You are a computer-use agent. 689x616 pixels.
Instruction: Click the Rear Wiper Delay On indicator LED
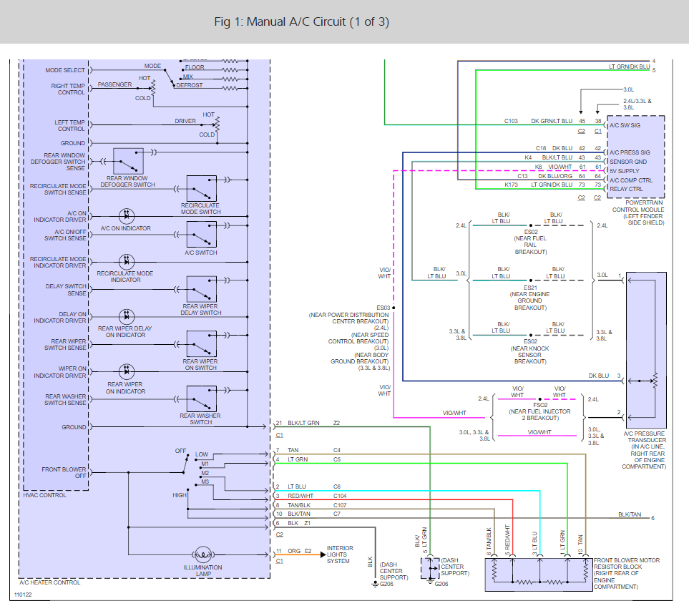[127, 316]
